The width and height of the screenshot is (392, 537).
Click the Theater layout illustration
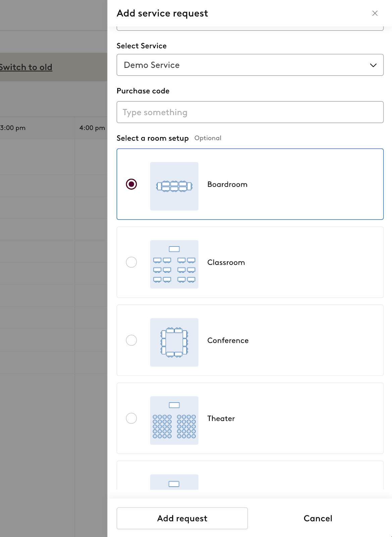[x=174, y=420]
